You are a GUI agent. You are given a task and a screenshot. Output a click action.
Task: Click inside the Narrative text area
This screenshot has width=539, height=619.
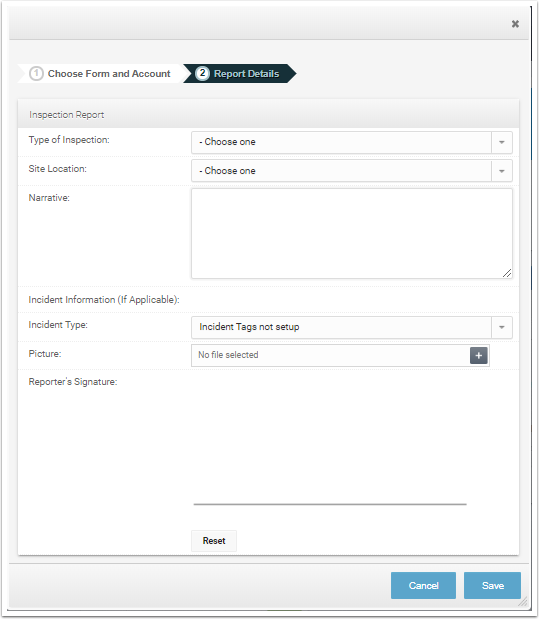click(352, 233)
